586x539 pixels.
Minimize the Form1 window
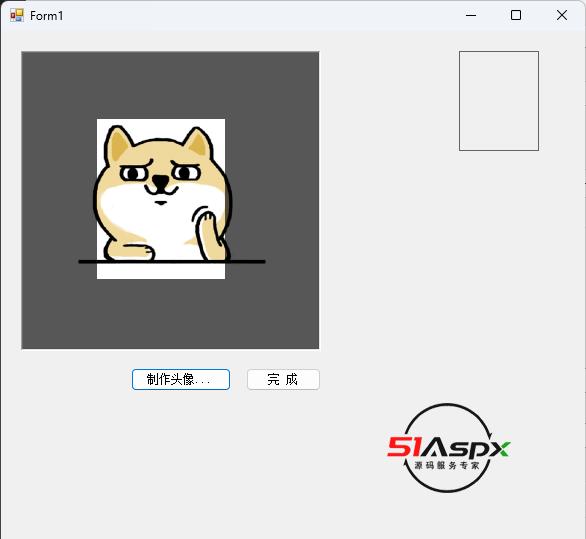coord(471,15)
